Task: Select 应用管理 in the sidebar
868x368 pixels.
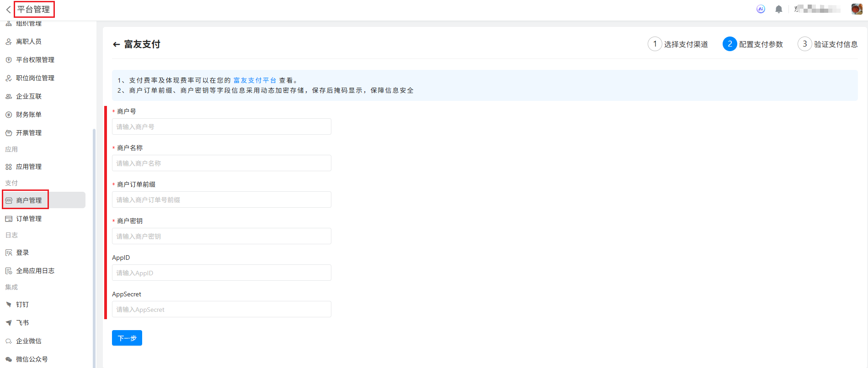Action: [x=29, y=167]
